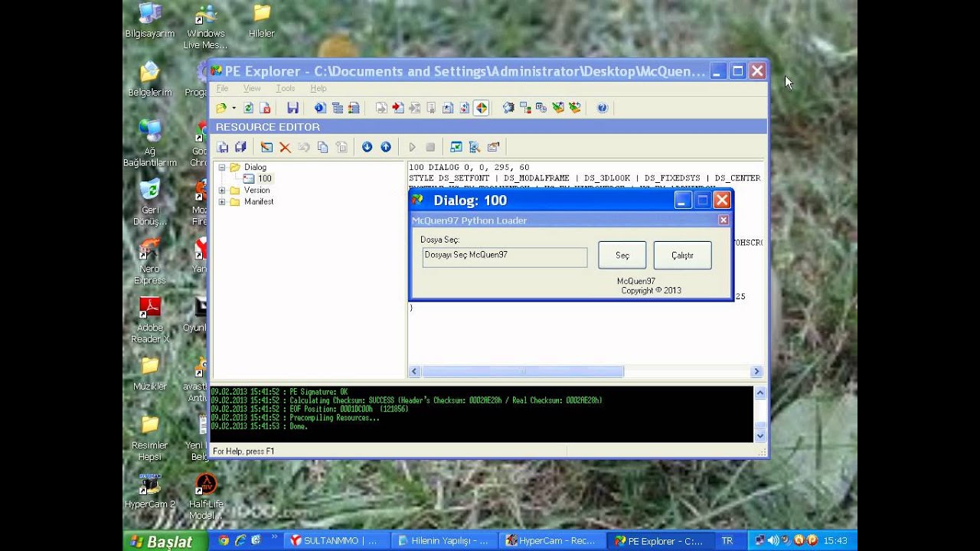980x551 pixels.
Task: Click the 'For Help, press F1' status text
Action: 243,452
